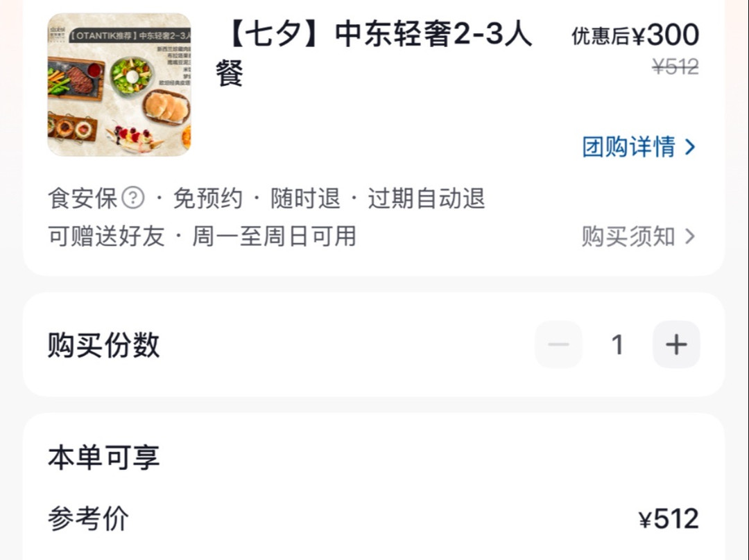749x560 pixels.
Task: Expand the chevron beside 购买须知
Action: [x=690, y=236]
